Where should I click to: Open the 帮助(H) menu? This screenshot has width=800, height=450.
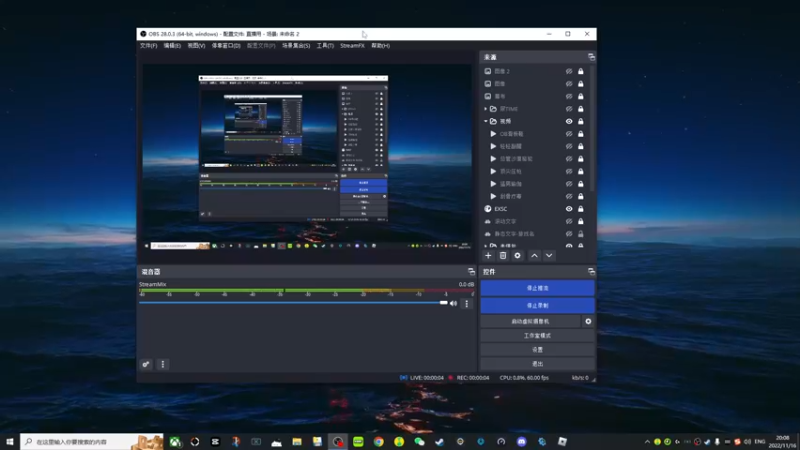380,45
